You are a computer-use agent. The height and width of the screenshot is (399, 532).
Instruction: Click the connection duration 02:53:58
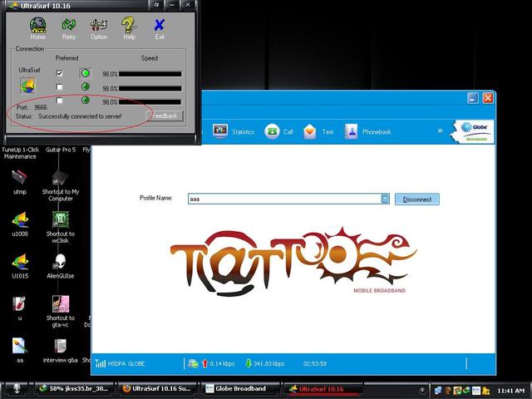315,364
